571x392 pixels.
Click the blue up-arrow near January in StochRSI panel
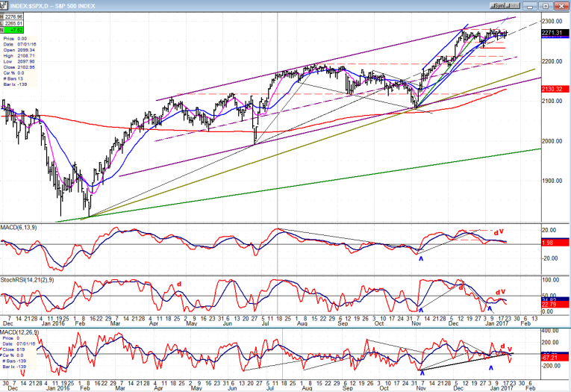(x=490, y=308)
